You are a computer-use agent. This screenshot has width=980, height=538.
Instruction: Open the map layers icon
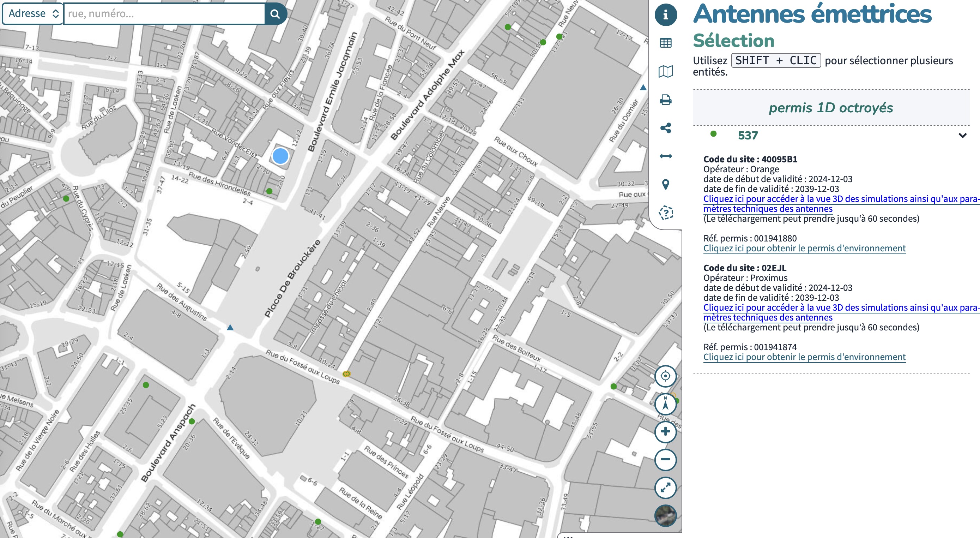[x=665, y=71]
